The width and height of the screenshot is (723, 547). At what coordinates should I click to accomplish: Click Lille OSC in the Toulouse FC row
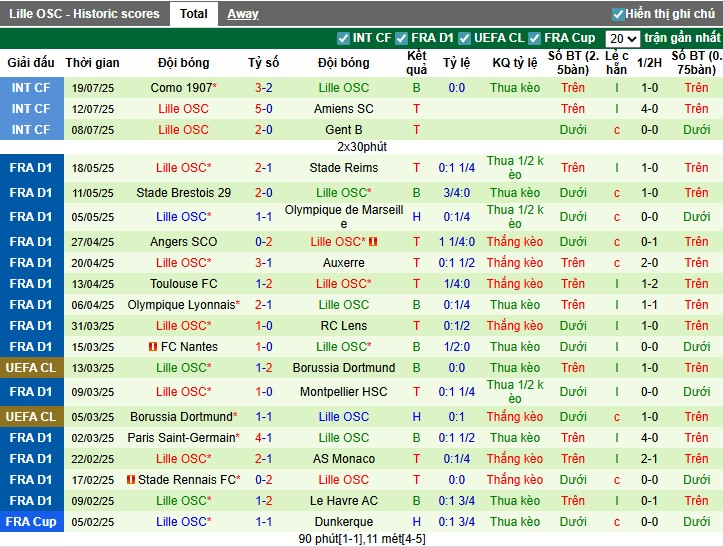click(344, 284)
